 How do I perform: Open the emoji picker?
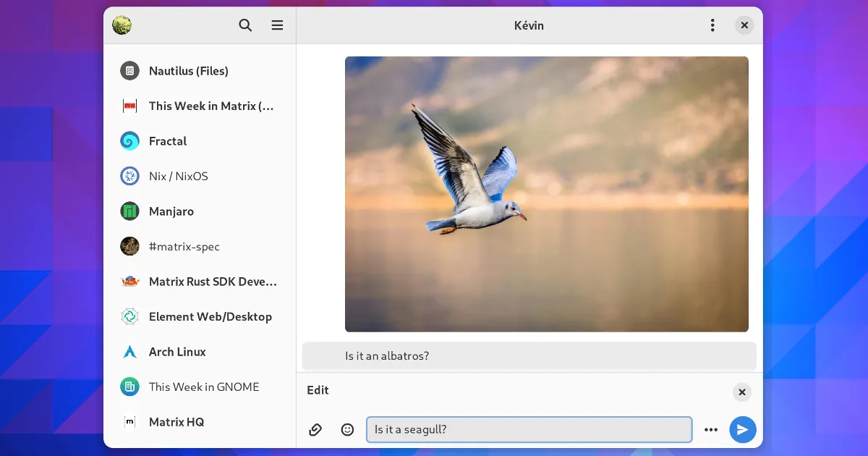click(348, 429)
